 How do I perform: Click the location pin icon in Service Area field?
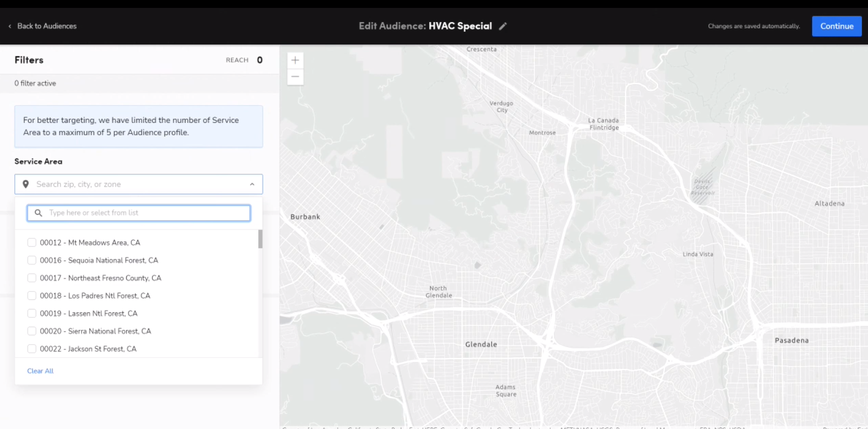25,184
